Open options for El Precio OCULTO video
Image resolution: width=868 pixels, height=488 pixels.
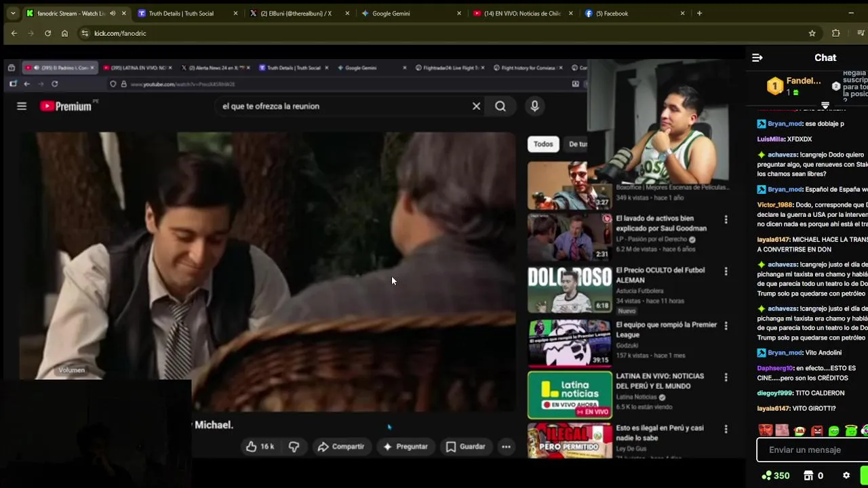(x=726, y=271)
